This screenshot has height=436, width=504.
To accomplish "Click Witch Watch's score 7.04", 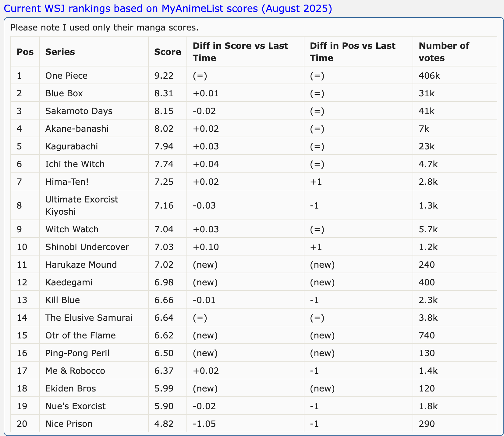I will point(164,229).
